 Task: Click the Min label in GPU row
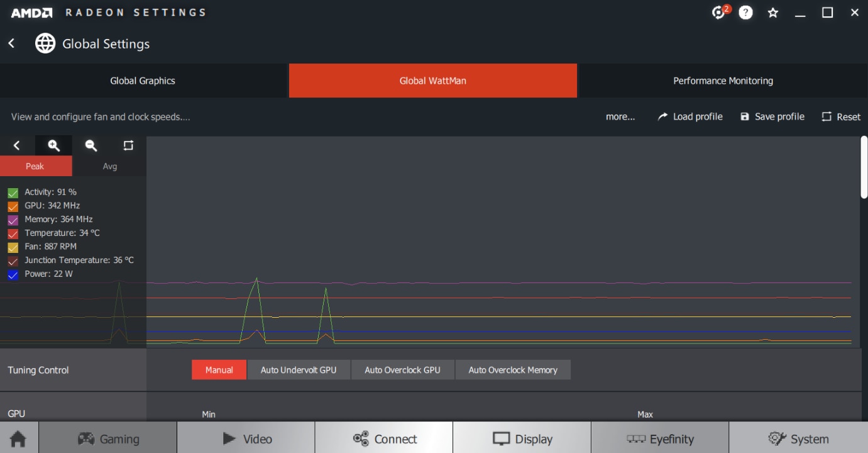[x=209, y=414]
